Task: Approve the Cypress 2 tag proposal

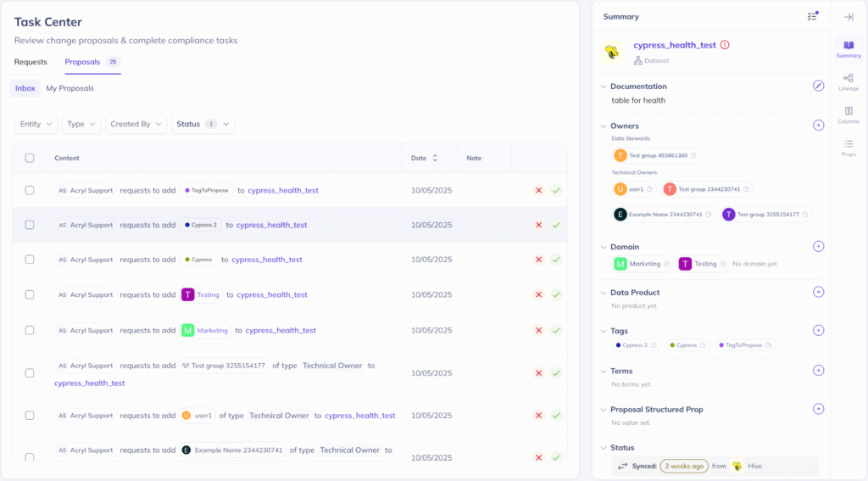Action: pos(556,225)
